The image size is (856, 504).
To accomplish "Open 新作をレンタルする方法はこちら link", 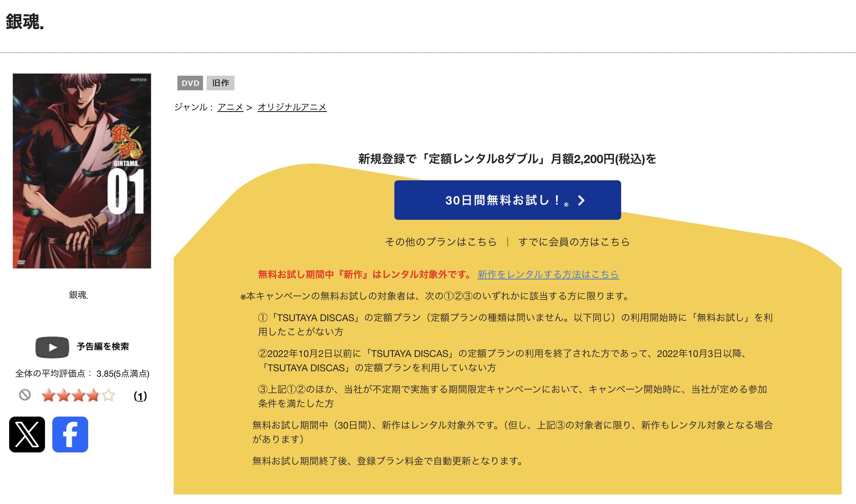I will 548,274.
